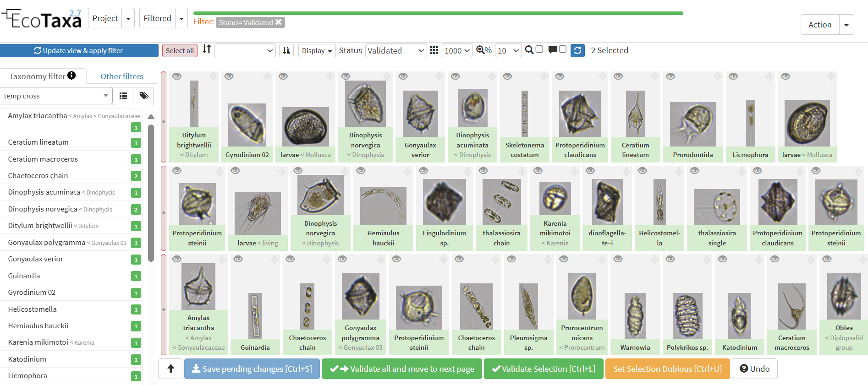868x385 pixels.
Task: Click the move icon on thalassiosira single image
Action: 742,171
